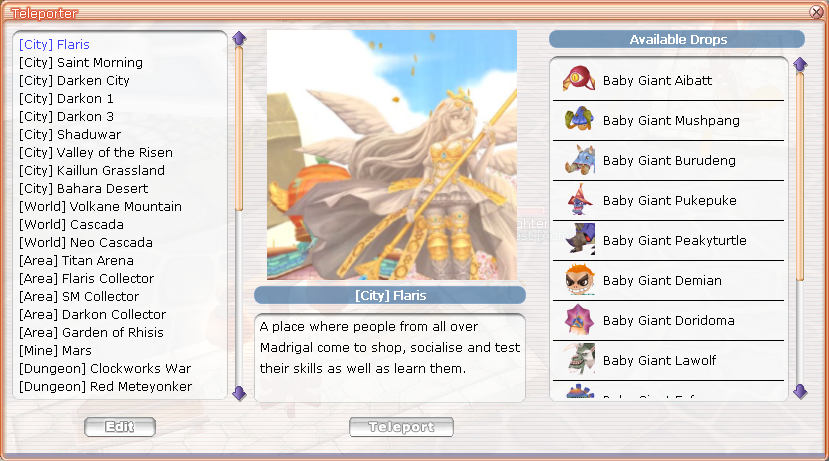Viewport: 829px width, 461px height.
Task: Select the Baby Giant Doridoma icon
Action: [x=579, y=319]
